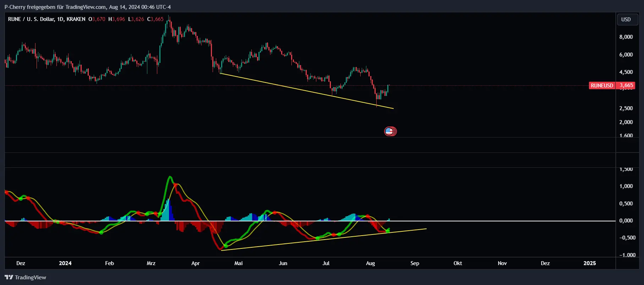Click the 2,500 price axis label
Image resolution: width=644 pixels, height=285 pixels.
pyautogui.click(x=626, y=108)
